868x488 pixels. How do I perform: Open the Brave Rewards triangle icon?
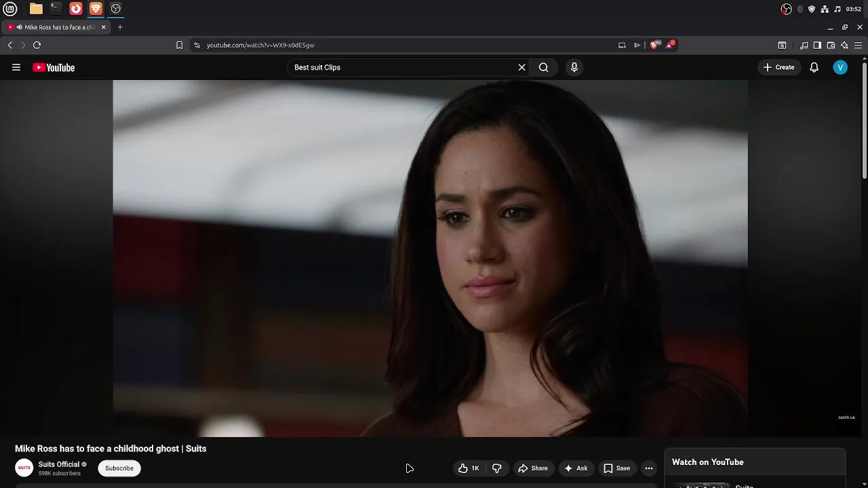coord(670,45)
